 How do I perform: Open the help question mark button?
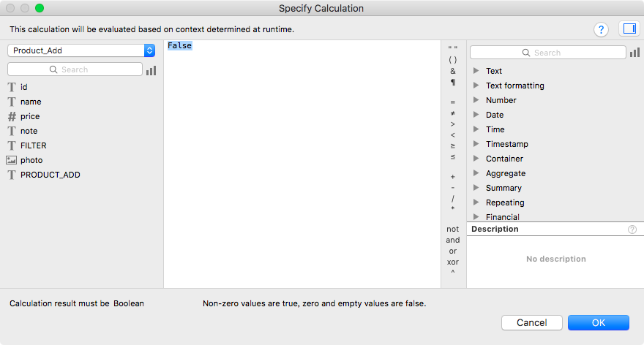pos(601,29)
